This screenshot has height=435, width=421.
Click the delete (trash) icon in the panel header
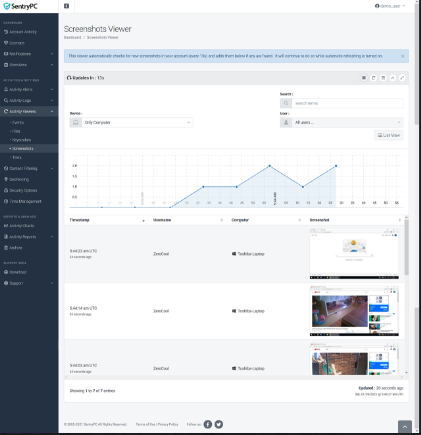pos(383,78)
